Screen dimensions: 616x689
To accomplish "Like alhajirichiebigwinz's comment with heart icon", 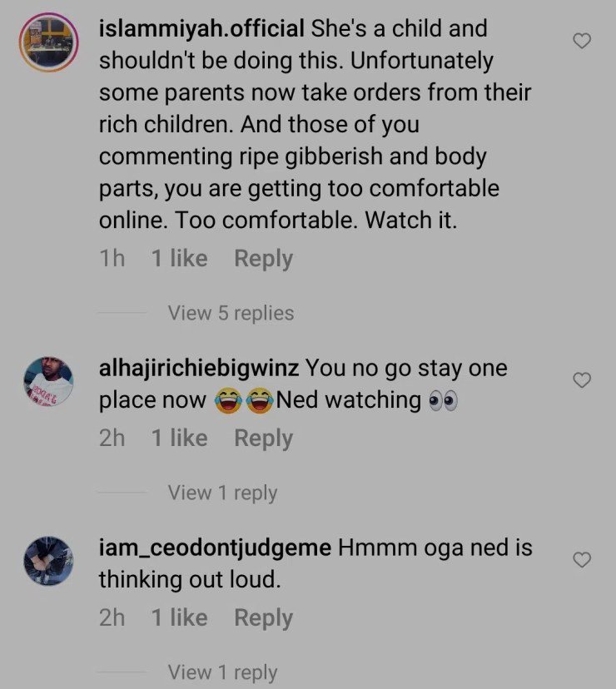I will click(583, 380).
